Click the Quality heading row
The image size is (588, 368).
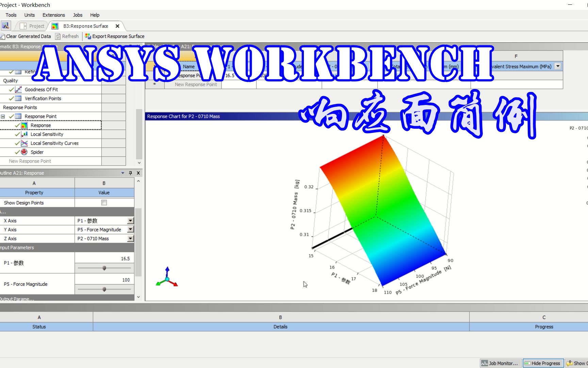click(51, 80)
